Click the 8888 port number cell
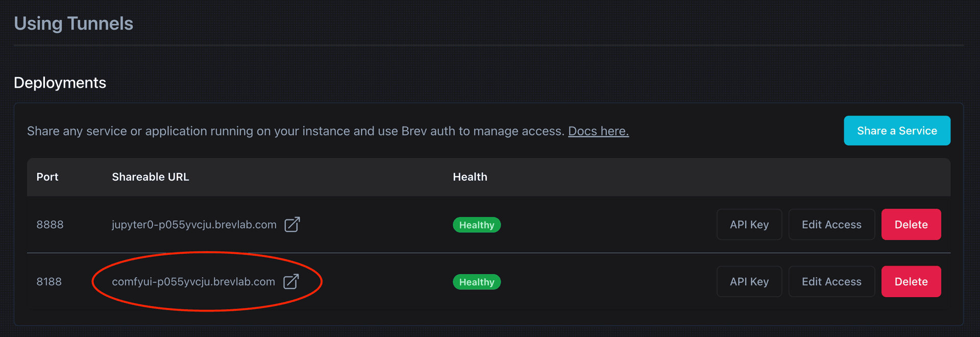980x337 pixels. pos(50,225)
